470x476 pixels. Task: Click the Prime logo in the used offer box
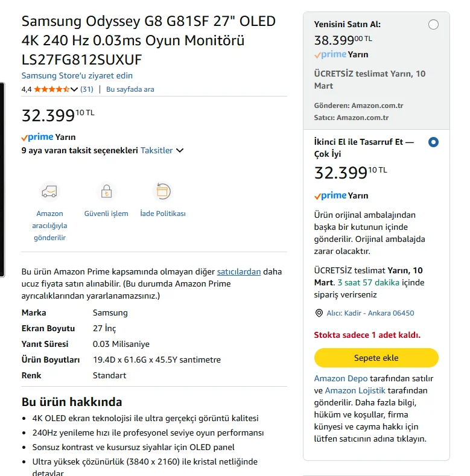pos(331,195)
